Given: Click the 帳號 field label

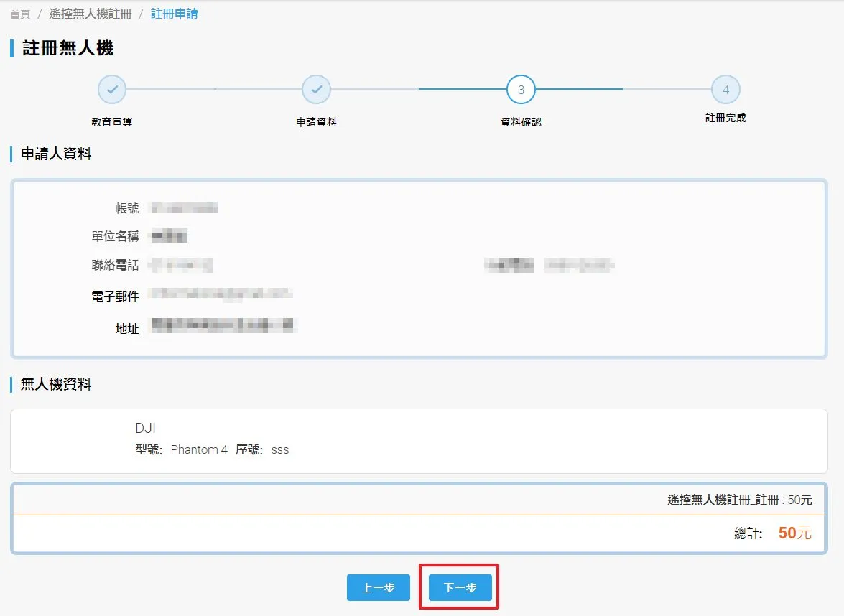Looking at the screenshot, I should [127, 208].
